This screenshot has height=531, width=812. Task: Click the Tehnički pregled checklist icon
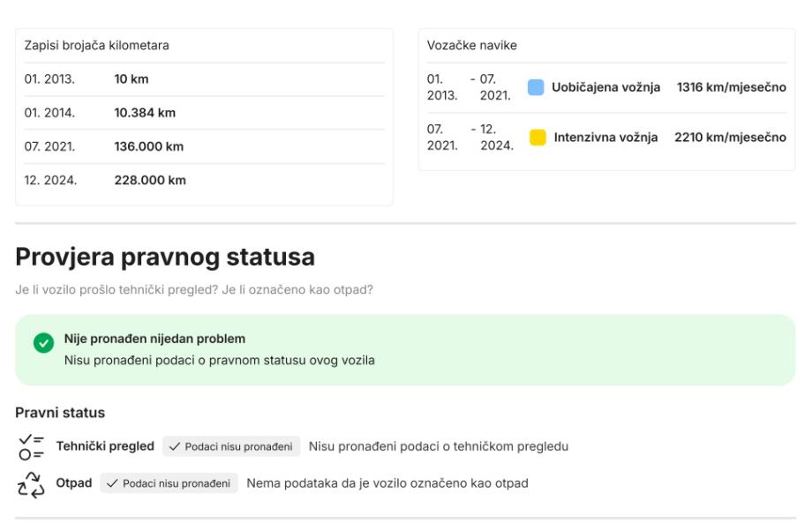pyautogui.click(x=31, y=446)
